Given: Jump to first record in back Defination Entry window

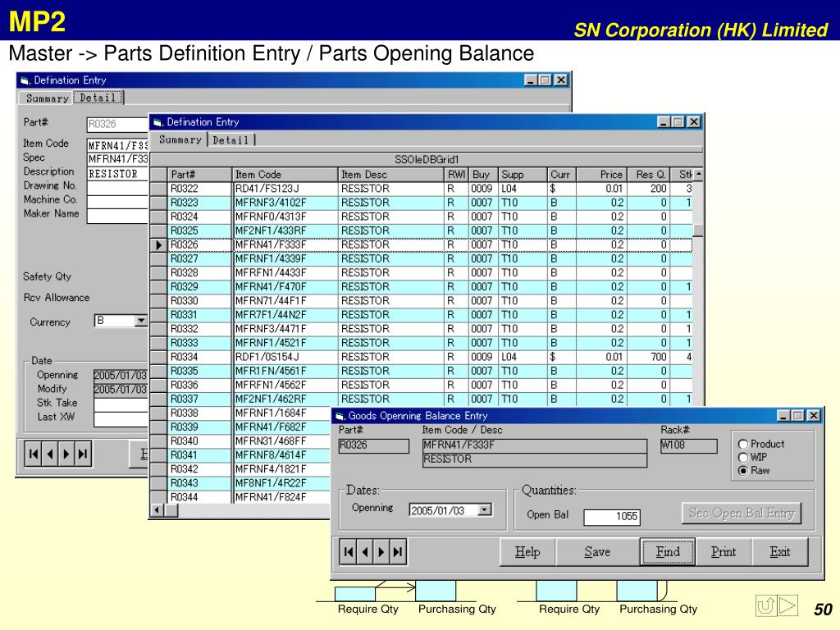Looking at the screenshot, I should pos(33,454).
